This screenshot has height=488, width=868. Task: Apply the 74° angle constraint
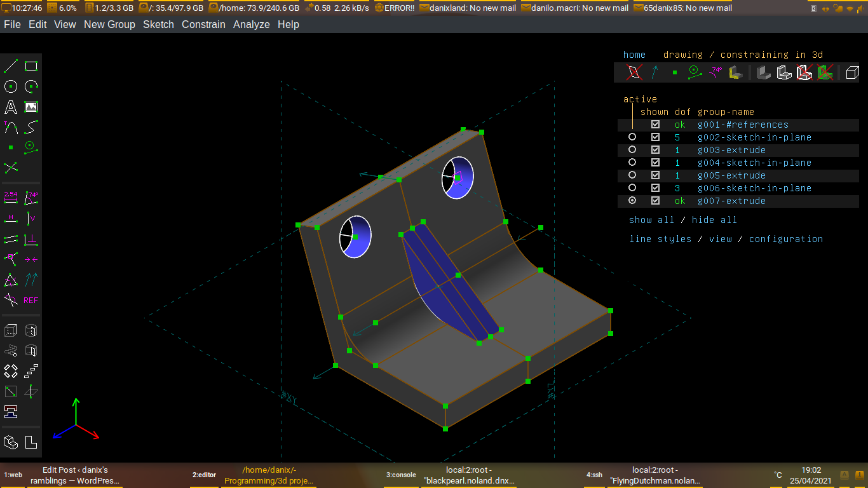(31, 198)
